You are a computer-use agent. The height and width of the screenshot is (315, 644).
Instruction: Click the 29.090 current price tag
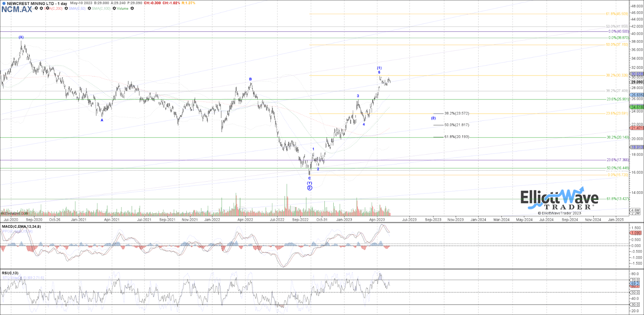click(637, 82)
